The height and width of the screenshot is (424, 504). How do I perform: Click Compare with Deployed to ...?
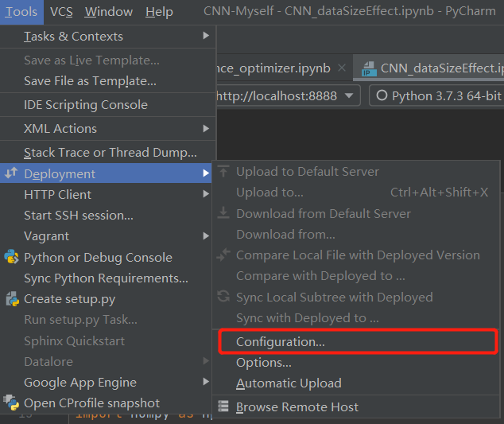coord(356,276)
